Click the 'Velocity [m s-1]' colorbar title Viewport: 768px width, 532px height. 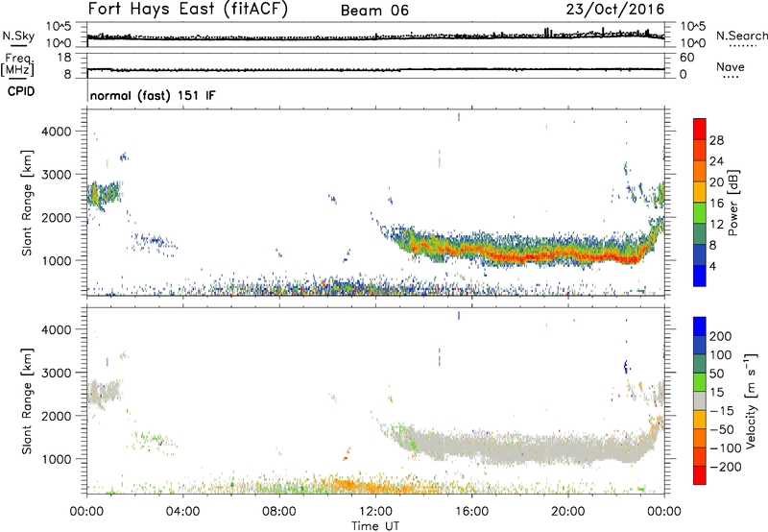click(751, 401)
